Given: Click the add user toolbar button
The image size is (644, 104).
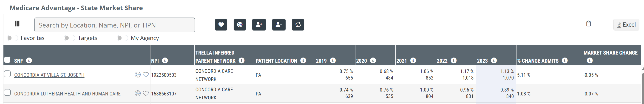Looking at the screenshot, I should pos(259,25).
